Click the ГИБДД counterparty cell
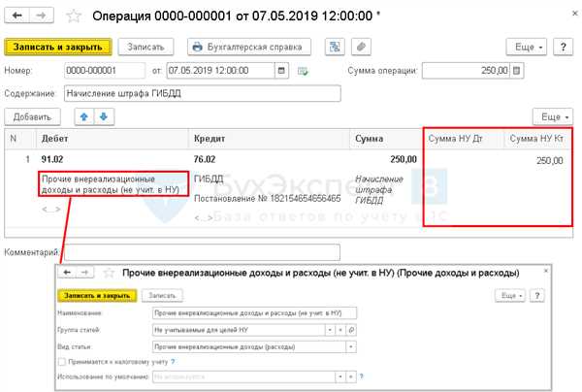The height and width of the screenshot is (392, 582). click(209, 179)
